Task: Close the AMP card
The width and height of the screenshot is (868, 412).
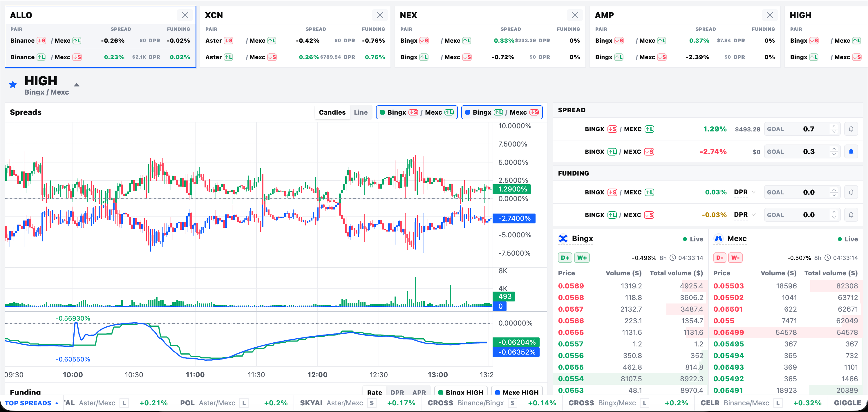Action: coord(770,15)
